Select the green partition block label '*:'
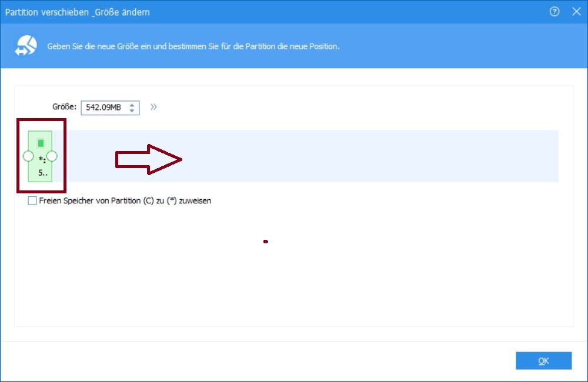The width and height of the screenshot is (588, 382). click(x=42, y=160)
